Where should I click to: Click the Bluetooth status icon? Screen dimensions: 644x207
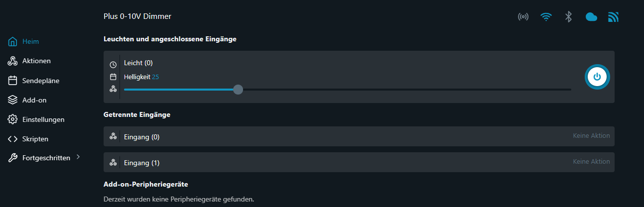tap(568, 17)
